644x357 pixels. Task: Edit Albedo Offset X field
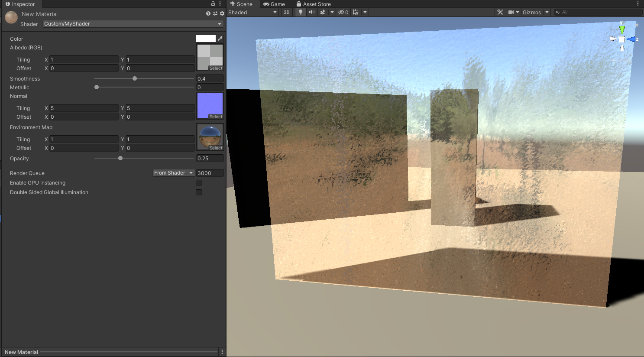84,68
